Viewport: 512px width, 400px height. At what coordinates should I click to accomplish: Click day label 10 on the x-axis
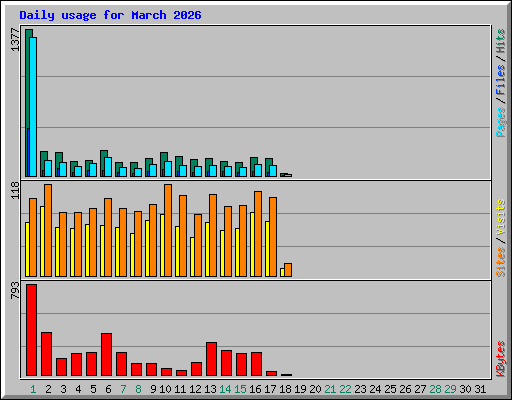pos(165,389)
